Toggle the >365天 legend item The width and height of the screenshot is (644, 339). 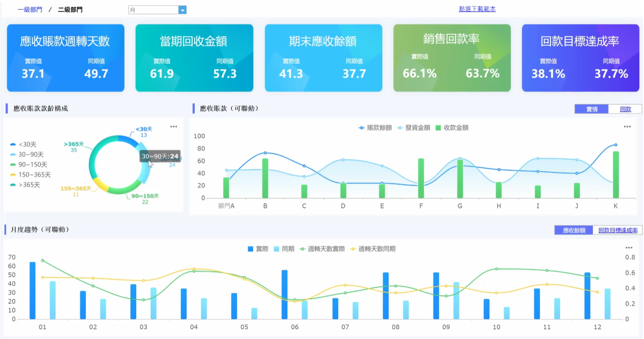coord(25,185)
